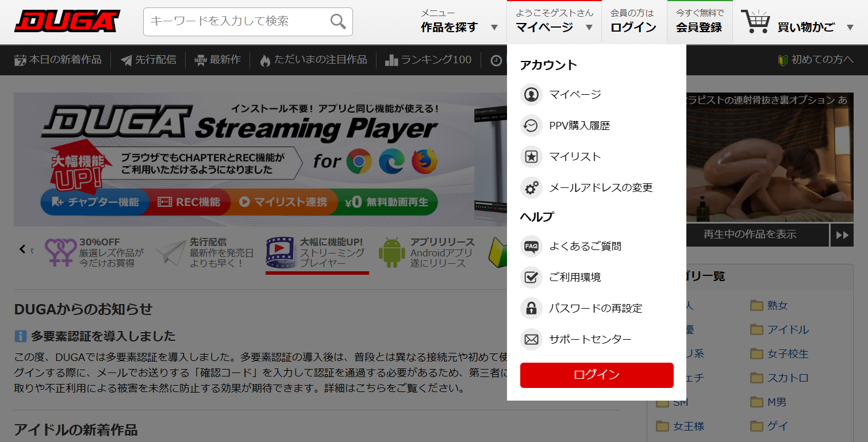Click the paper plane icon beside 先行配信
The image size is (868, 442).
click(126, 60)
